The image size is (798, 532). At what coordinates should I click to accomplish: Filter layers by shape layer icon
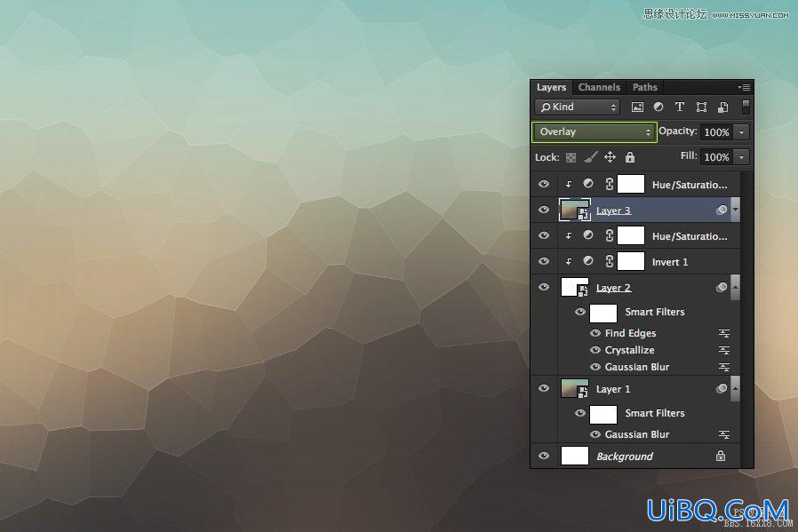click(701, 107)
